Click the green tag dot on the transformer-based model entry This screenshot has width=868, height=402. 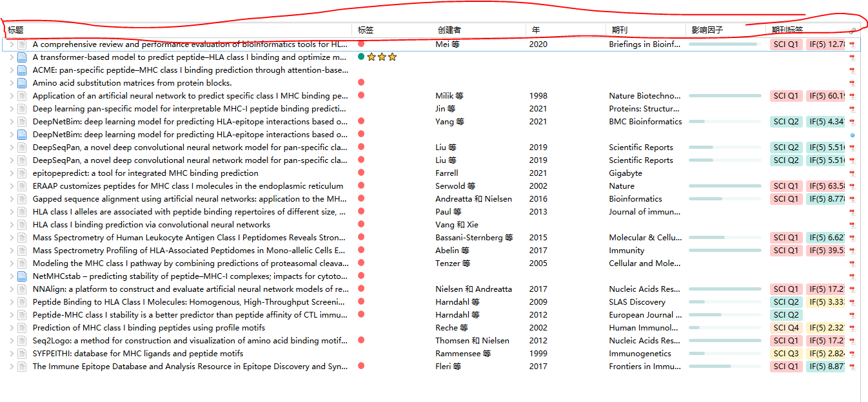(360, 57)
